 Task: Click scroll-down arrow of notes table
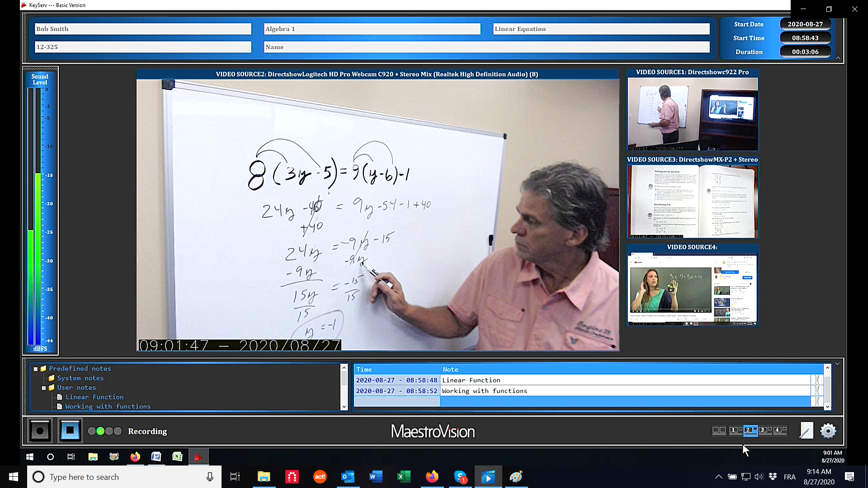[827, 407]
